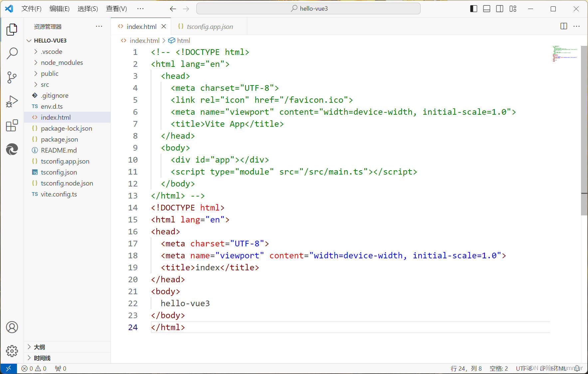
Task: Expand the 大纲 outline section
Action: pos(39,347)
